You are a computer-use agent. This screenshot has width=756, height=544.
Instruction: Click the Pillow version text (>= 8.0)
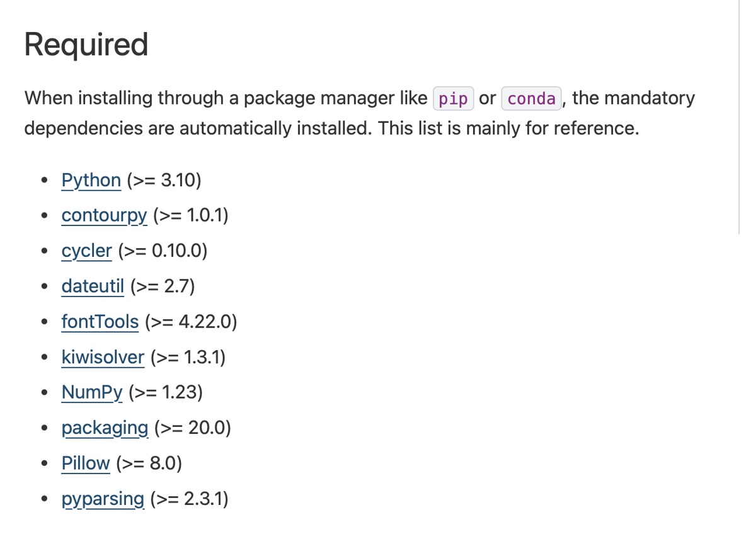point(149,463)
